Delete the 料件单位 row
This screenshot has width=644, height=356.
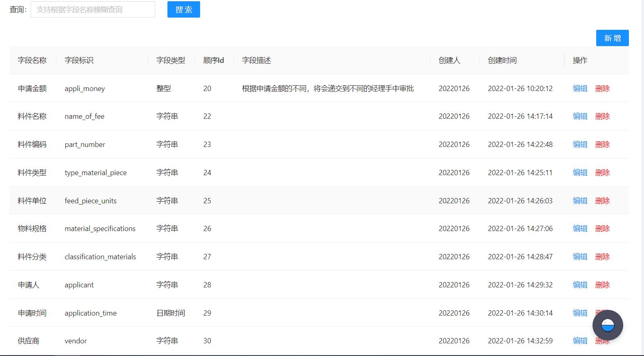coord(602,200)
